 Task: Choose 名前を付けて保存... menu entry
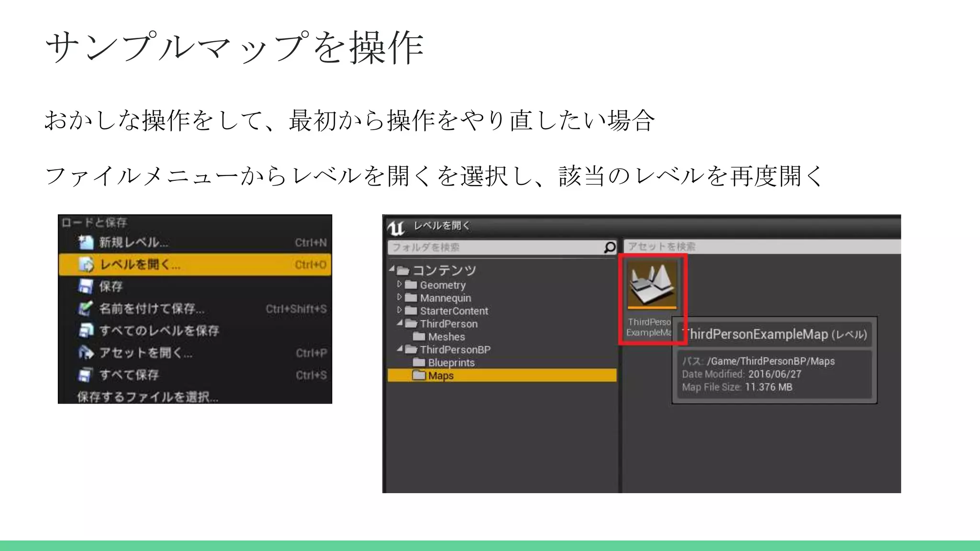tap(195, 309)
